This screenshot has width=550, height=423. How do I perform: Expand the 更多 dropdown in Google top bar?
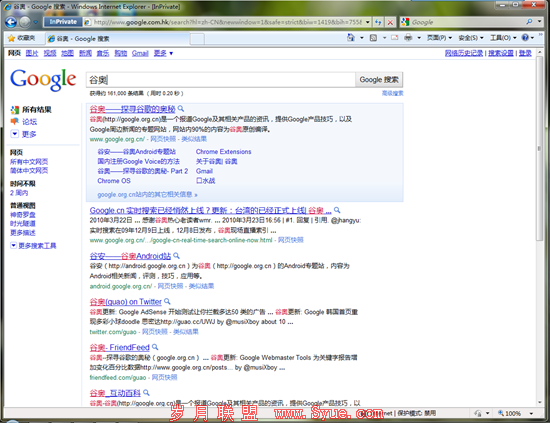tap(163, 53)
